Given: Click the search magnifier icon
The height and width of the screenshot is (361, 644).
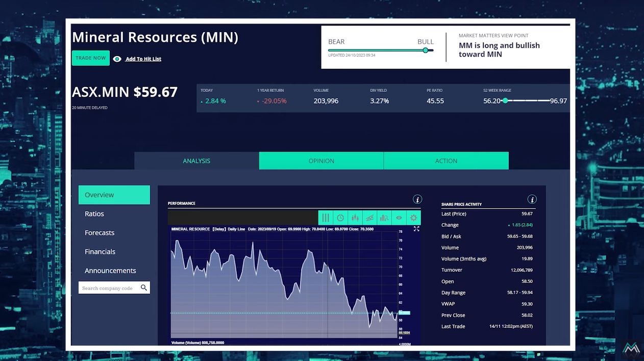Looking at the screenshot, I should tap(144, 288).
